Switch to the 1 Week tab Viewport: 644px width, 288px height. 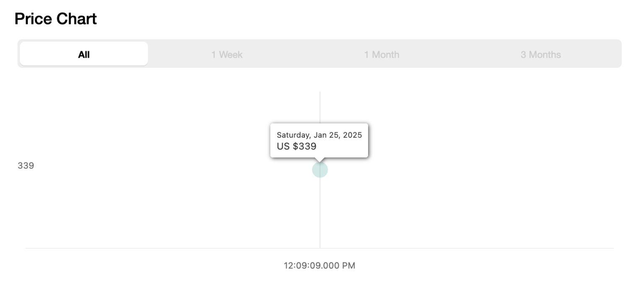[x=227, y=54]
